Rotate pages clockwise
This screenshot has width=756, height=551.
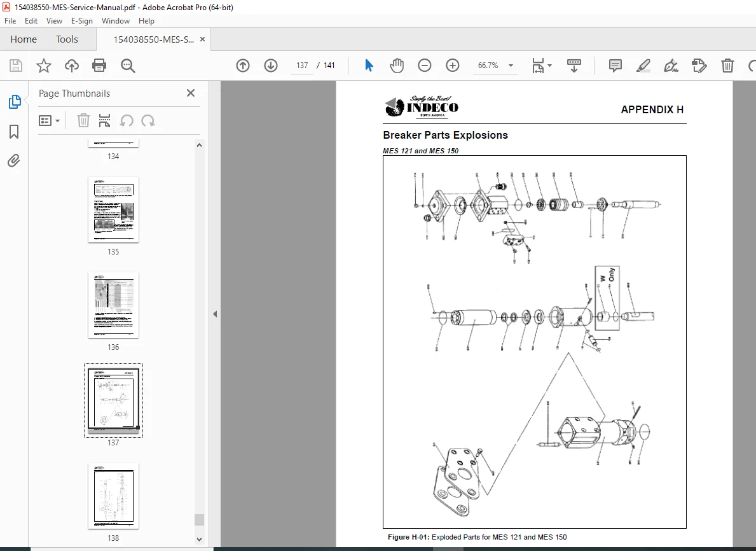pyautogui.click(x=148, y=121)
